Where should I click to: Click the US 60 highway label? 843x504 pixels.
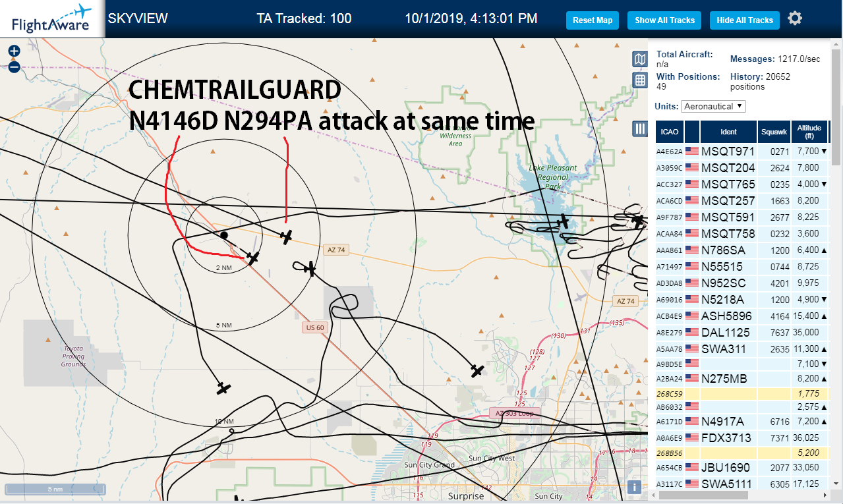coord(315,327)
